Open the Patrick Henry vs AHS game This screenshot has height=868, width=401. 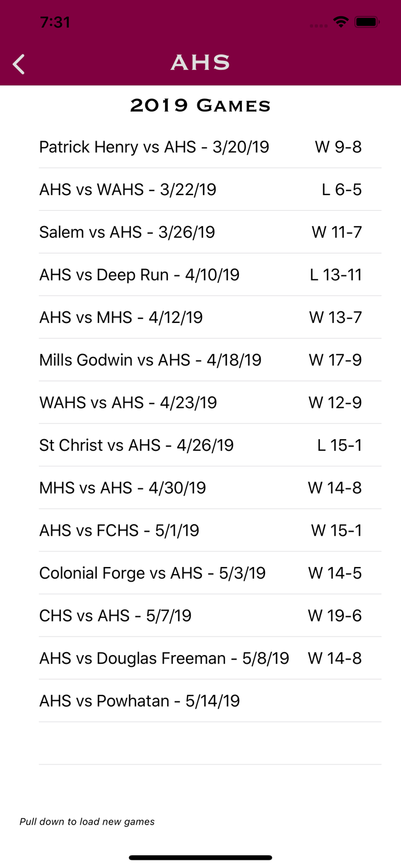(200, 148)
